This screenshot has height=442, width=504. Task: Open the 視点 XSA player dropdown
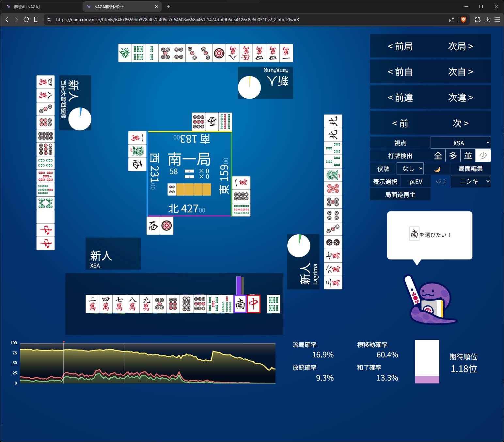460,143
